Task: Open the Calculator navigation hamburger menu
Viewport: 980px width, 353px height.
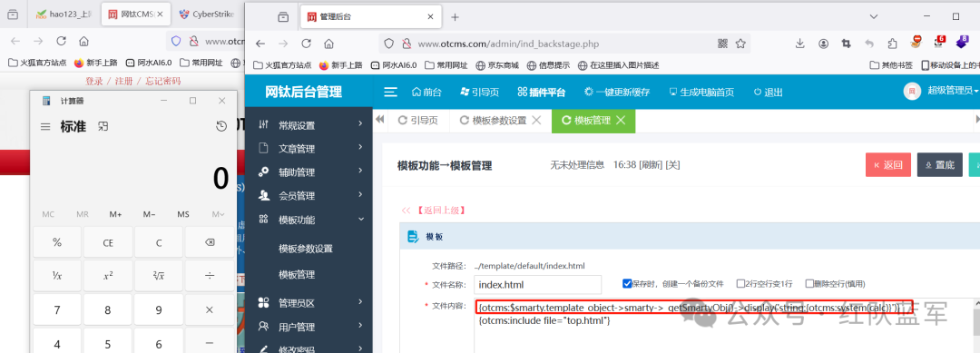Action: coord(45,127)
